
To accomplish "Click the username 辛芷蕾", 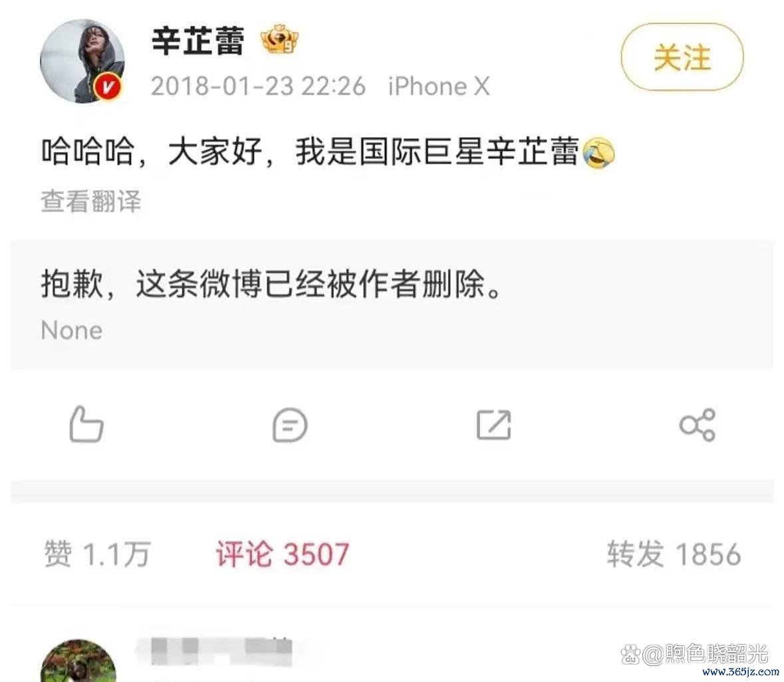I will pyautogui.click(x=199, y=41).
